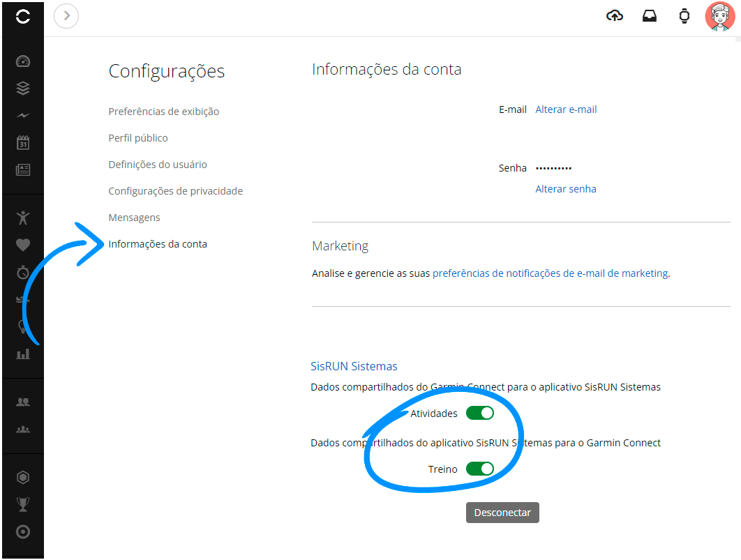Click the Configurações page title

[166, 71]
